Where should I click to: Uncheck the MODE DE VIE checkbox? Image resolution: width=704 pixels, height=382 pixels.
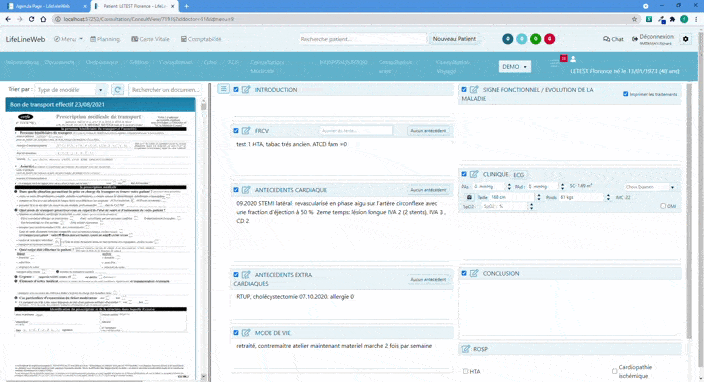[236, 333]
